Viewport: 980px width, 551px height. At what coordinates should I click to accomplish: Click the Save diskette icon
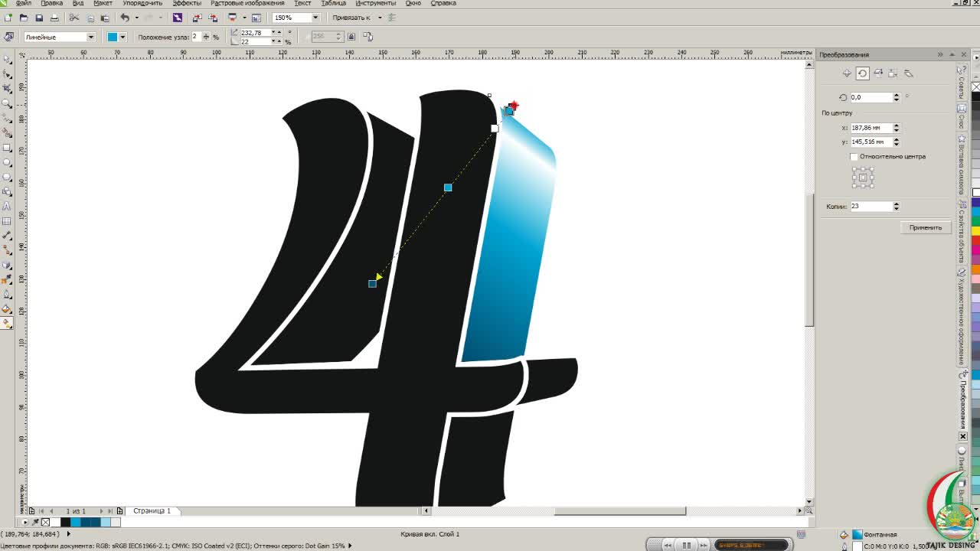pyautogui.click(x=39, y=17)
